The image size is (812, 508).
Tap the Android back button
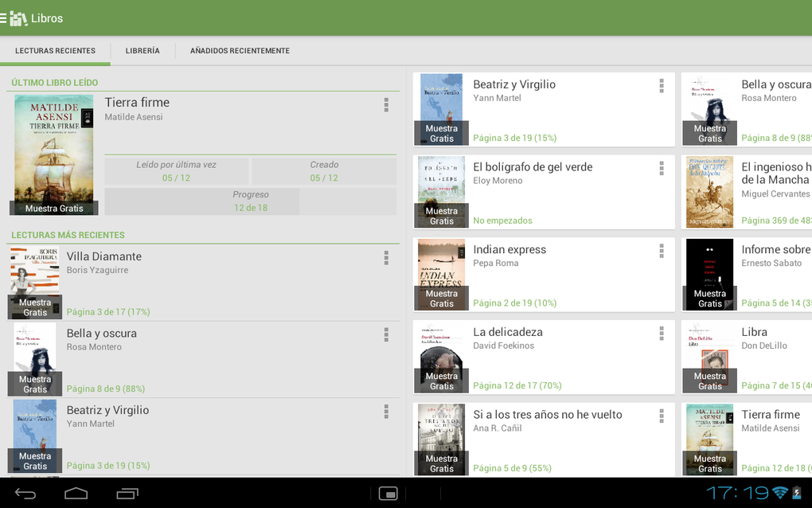click(25, 494)
